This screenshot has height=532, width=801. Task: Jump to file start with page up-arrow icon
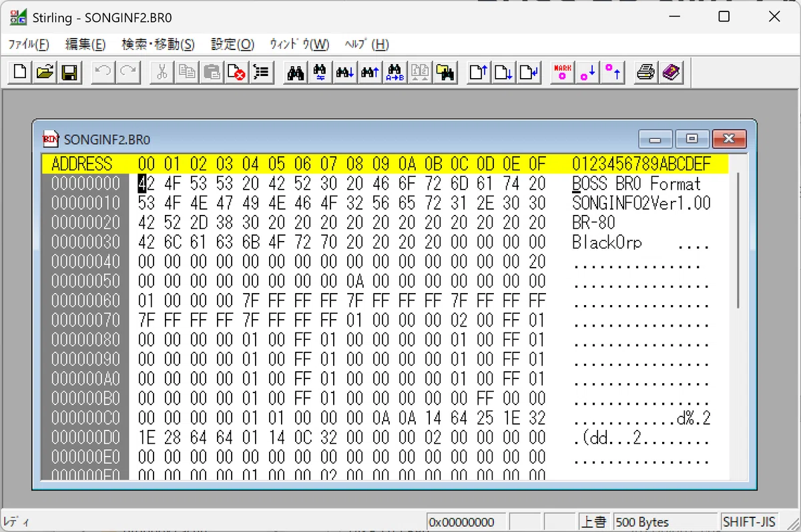479,72
